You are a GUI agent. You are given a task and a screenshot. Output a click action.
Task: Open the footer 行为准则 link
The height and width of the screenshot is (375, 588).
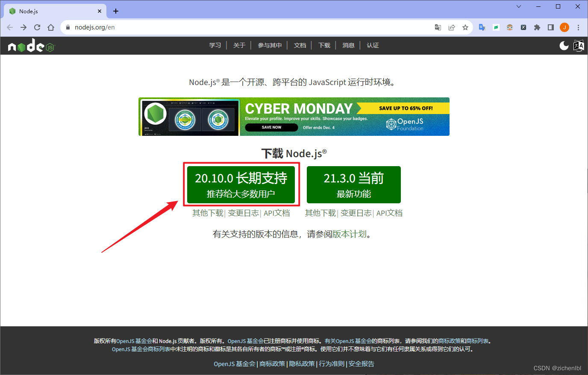[x=332, y=364]
